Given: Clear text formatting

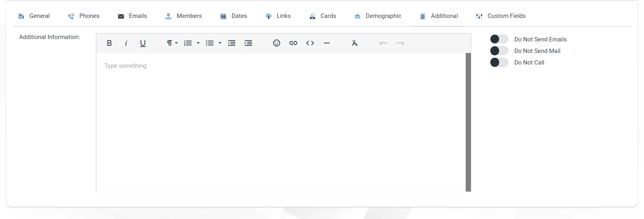Looking at the screenshot, I should (x=355, y=43).
